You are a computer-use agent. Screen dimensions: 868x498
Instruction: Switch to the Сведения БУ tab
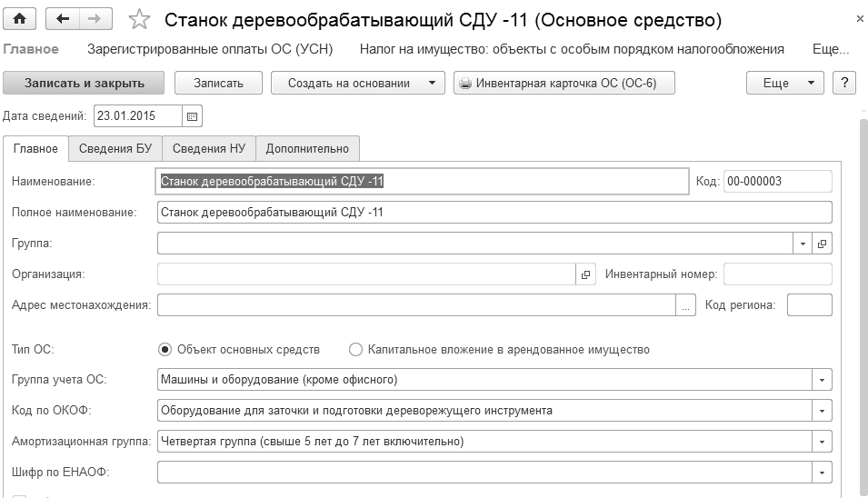pos(115,148)
